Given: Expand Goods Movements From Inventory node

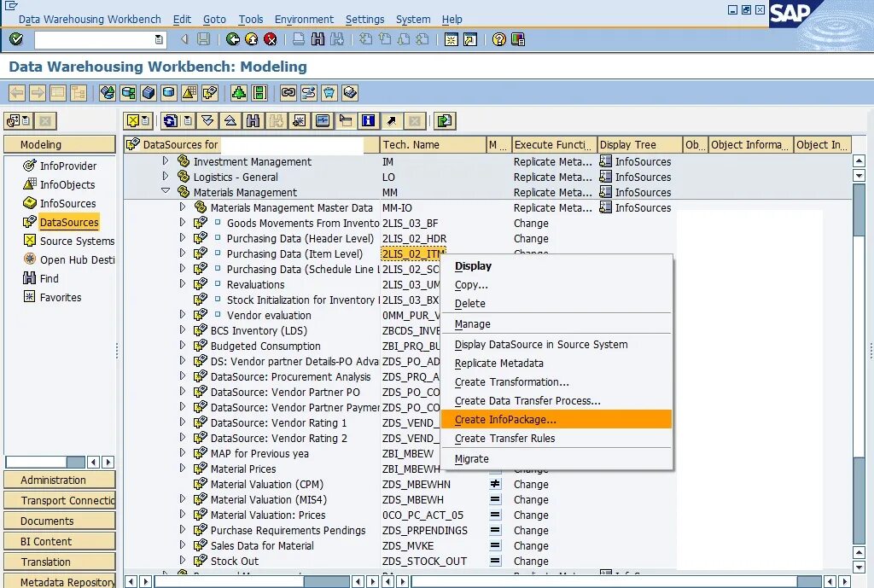Looking at the screenshot, I should [183, 223].
